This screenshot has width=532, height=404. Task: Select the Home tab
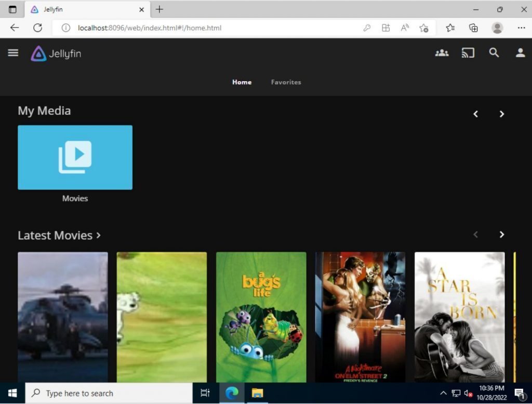coord(242,82)
